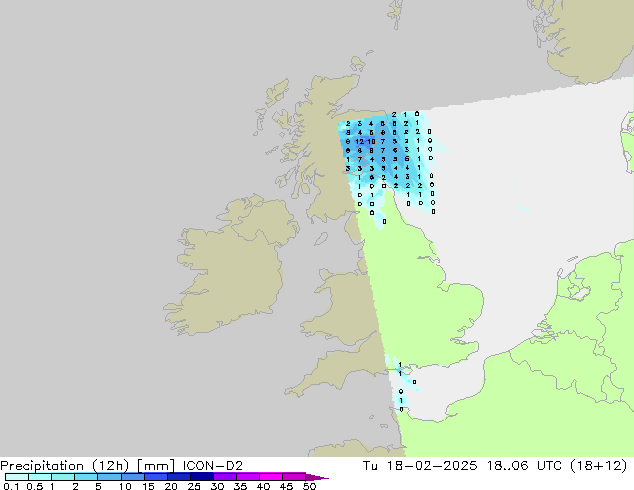Click the '20' legend scale label
Viewport: 634px width, 490px height.
click(171, 486)
